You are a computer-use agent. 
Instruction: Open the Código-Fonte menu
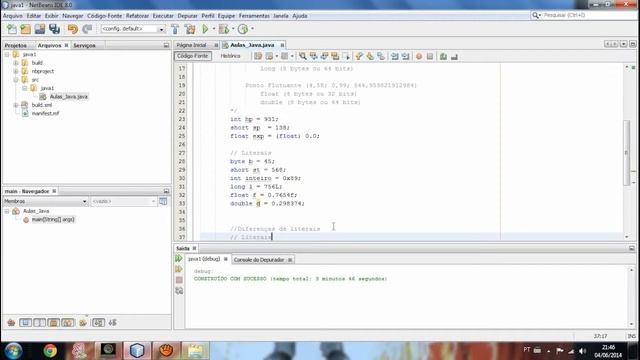coord(104,16)
